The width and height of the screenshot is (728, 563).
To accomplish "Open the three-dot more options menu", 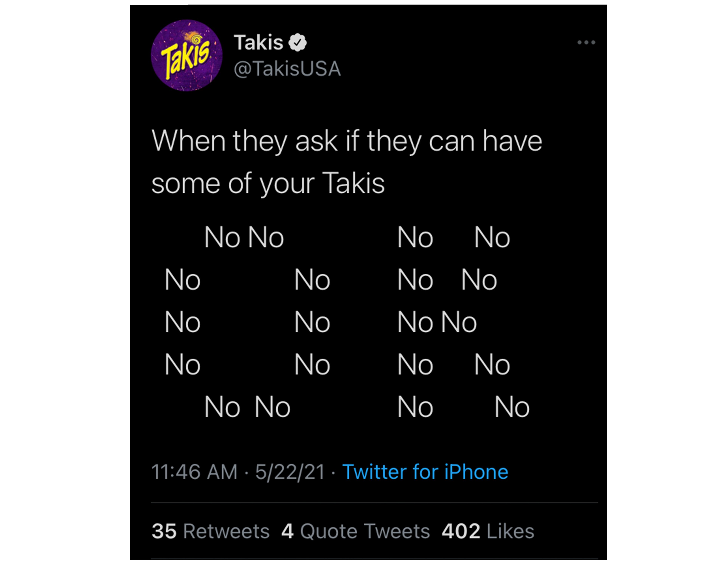I will point(586,42).
